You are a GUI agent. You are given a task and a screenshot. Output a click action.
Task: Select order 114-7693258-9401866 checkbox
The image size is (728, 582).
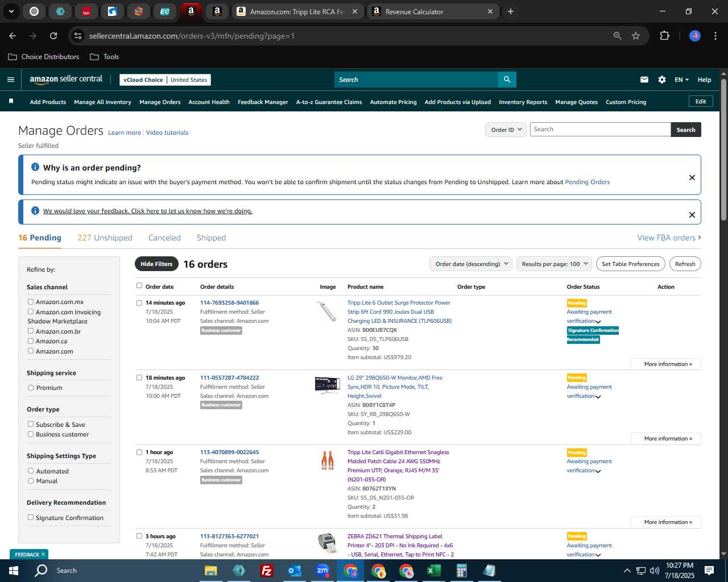tap(139, 303)
